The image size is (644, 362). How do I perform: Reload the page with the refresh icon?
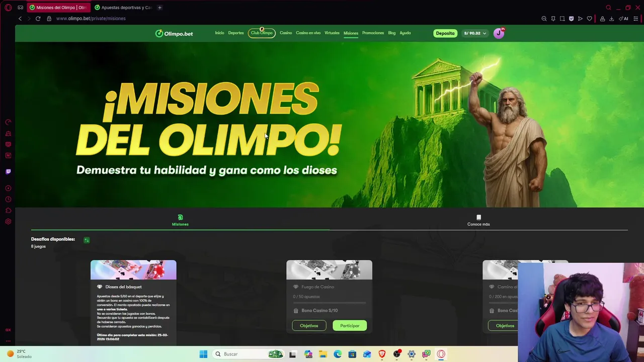[38, 19]
